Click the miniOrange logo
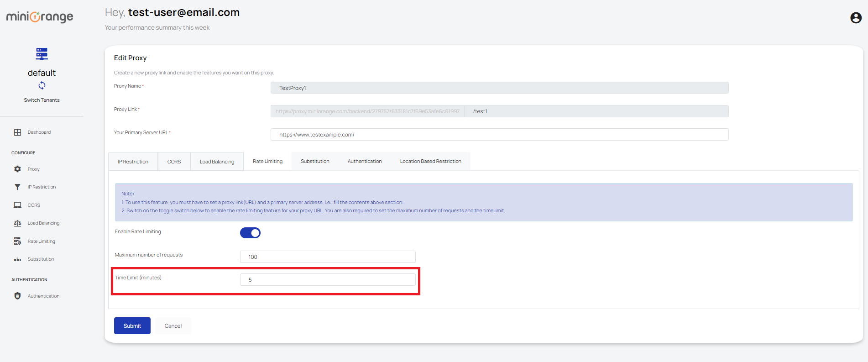Screen dimensions: 868x362 [x=40, y=17]
